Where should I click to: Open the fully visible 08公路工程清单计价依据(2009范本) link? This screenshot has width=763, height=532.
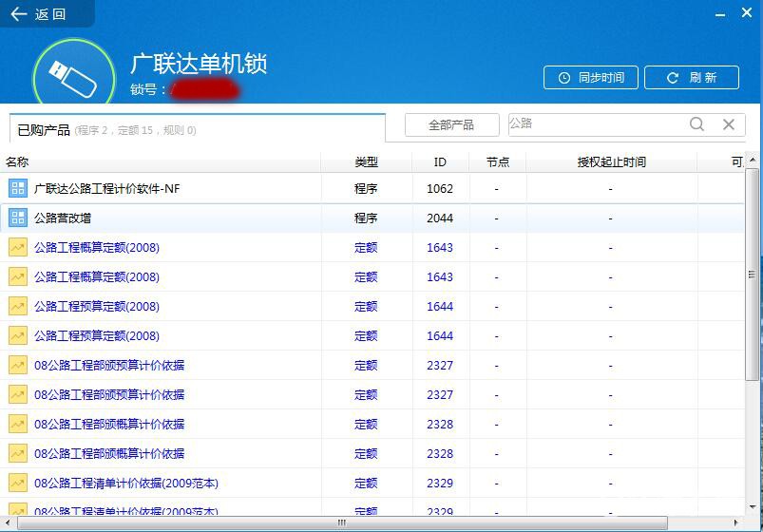tap(126, 484)
